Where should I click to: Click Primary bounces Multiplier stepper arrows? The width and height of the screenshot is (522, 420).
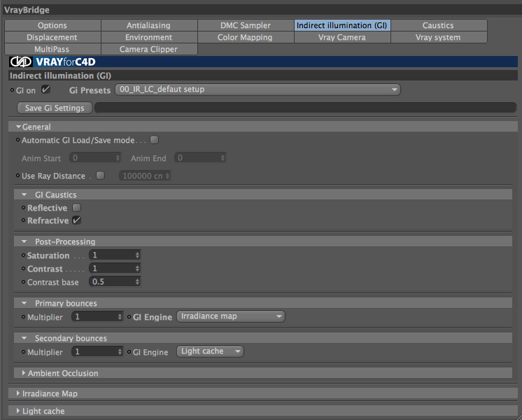(120, 316)
